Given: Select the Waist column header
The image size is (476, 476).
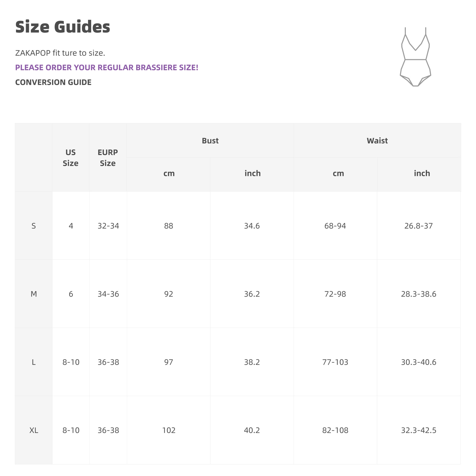Looking at the screenshot, I should [377, 141].
